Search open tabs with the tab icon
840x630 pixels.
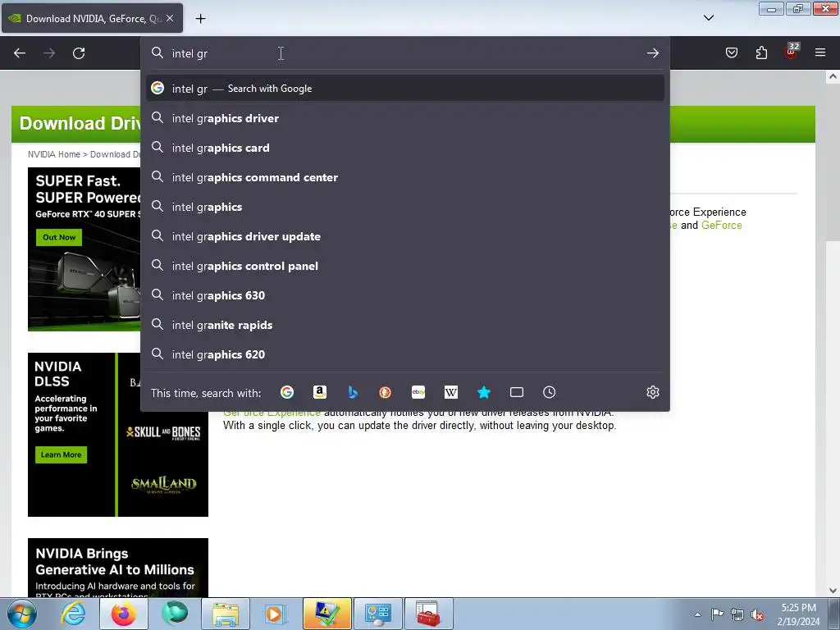[517, 392]
